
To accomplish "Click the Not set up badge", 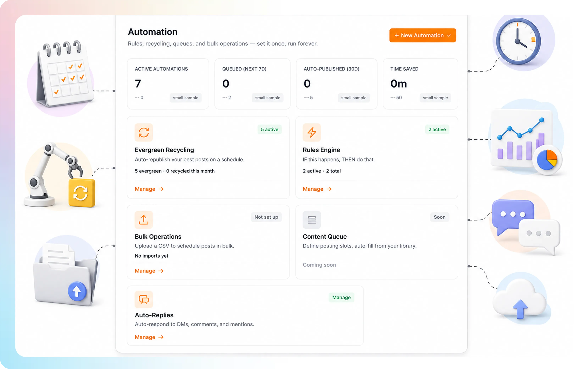I will click(266, 217).
